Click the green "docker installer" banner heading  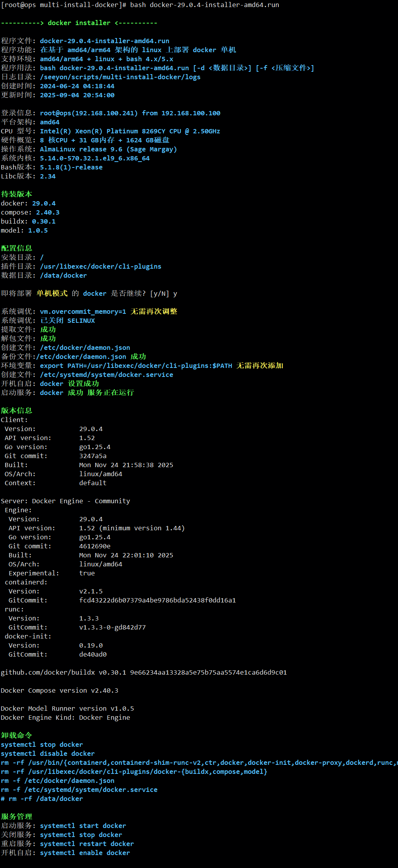pyautogui.click(x=79, y=23)
